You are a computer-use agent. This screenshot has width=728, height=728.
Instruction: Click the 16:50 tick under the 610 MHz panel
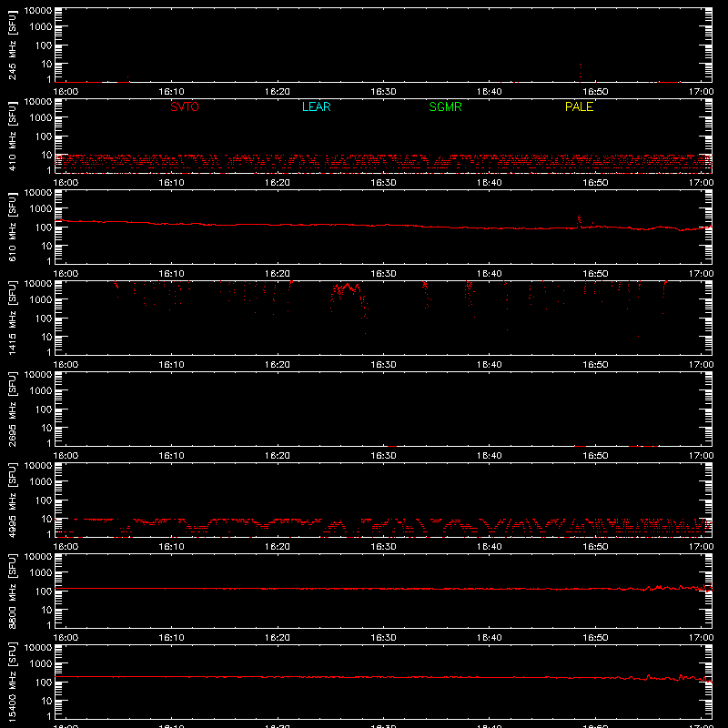point(595,274)
